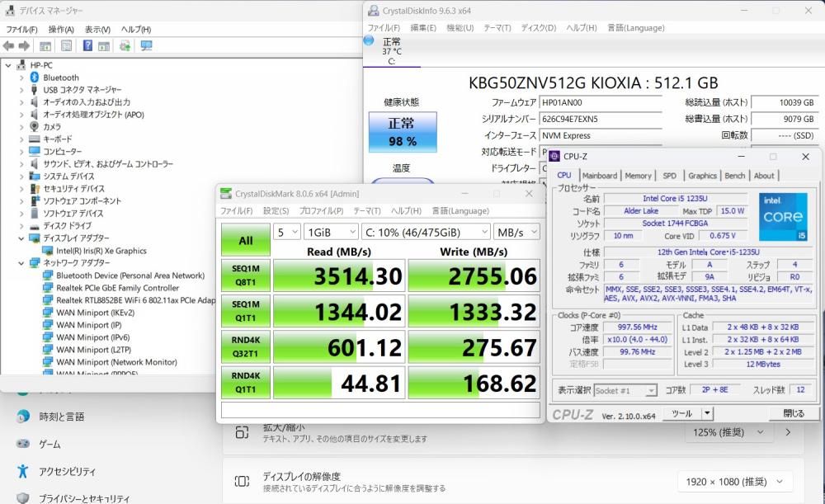Open プロファイル(P) menu in CrystalDiskMark
Viewport: 825px width, 504px height.
[x=321, y=211]
